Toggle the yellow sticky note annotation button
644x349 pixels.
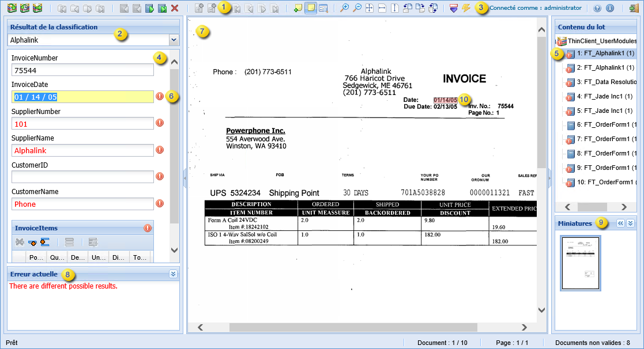pyautogui.click(x=311, y=7)
